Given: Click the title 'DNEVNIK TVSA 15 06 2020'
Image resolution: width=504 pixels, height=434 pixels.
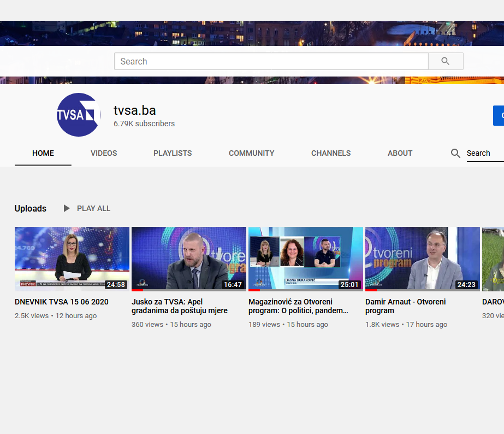Looking at the screenshot, I should (62, 302).
